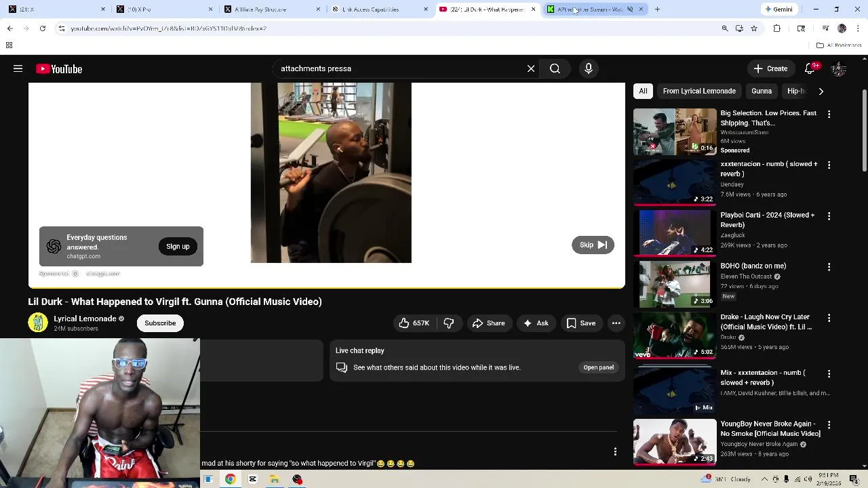The width and height of the screenshot is (868, 488).
Task: Open options for BOHO bandz video
Action: pos(829,267)
